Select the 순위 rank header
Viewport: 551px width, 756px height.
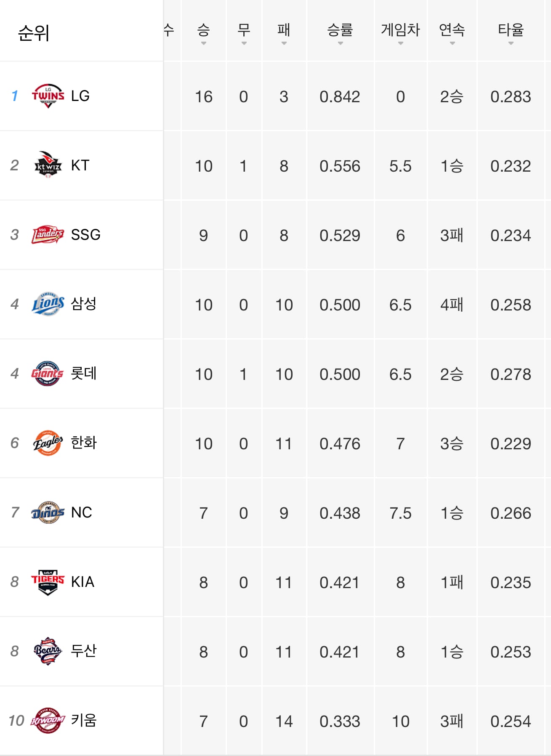(x=34, y=33)
